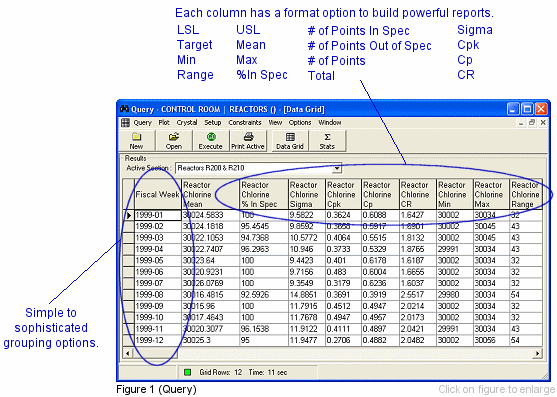Click the Reactor Chlorine Mean column header

tap(211, 194)
